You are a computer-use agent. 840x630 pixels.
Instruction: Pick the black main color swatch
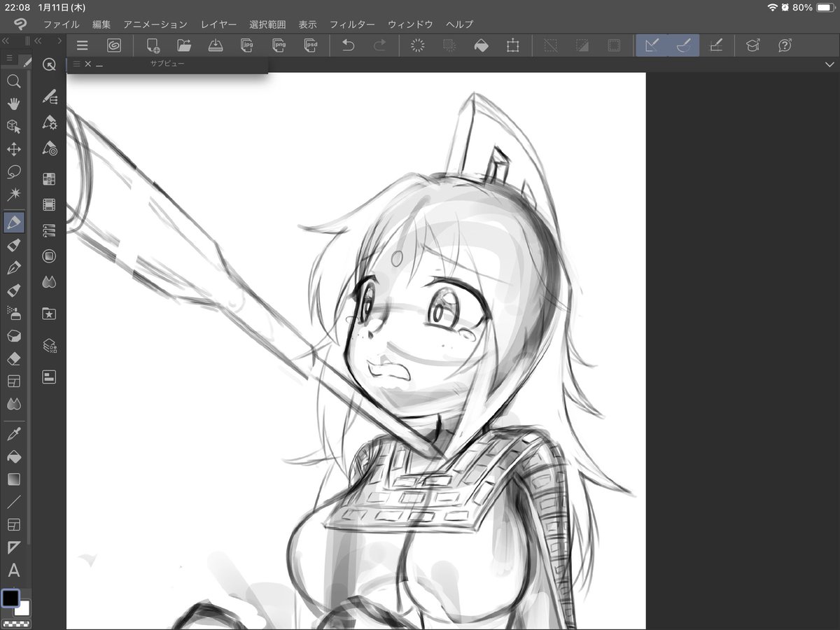(x=10, y=598)
